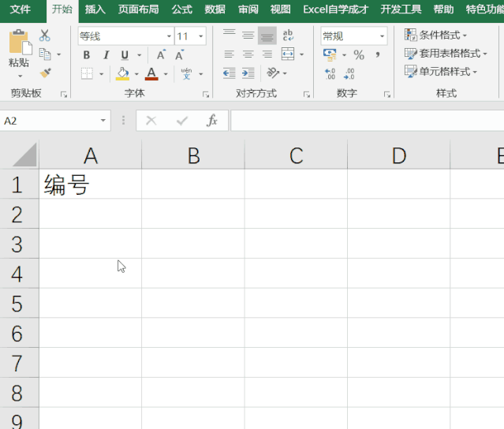Expand the Name Box dropdown arrow

click(x=103, y=121)
